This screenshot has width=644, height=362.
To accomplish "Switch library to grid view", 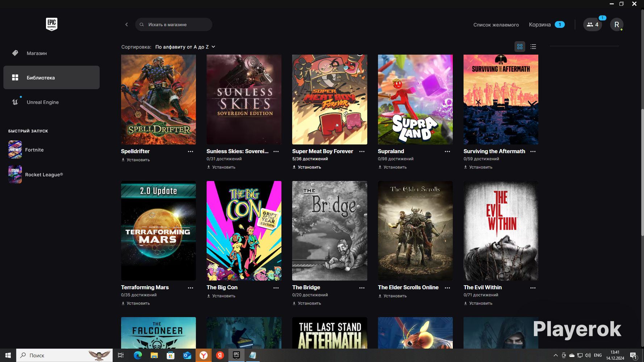I will [520, 47].
